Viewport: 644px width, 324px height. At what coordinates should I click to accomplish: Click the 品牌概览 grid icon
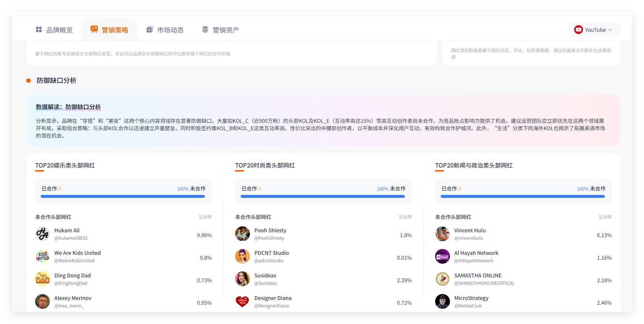tap(39, 30)
